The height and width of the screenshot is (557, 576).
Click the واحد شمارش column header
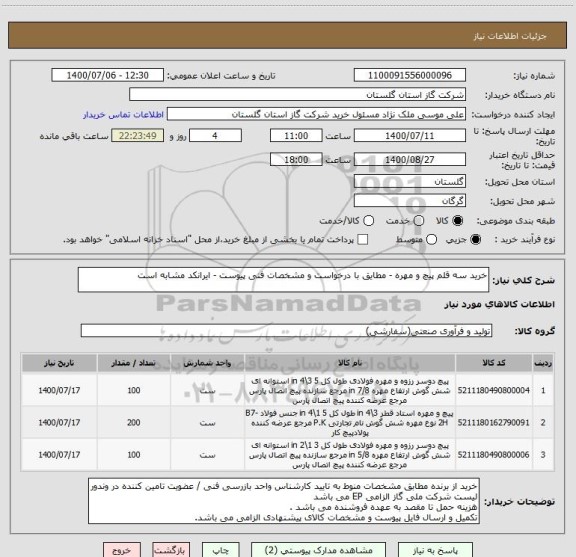click(x=207, y=363)
